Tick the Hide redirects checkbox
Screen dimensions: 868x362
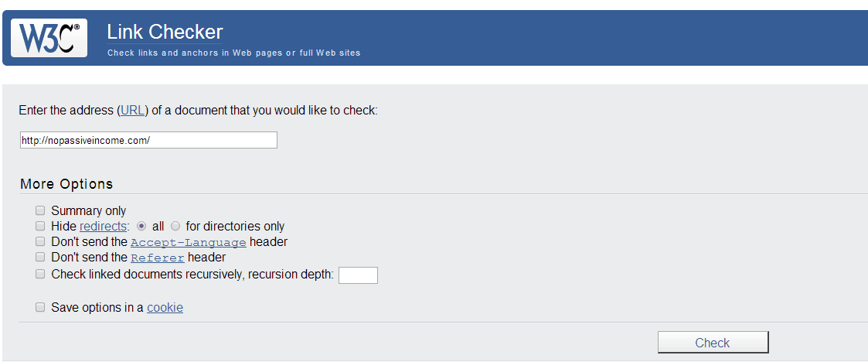pos(40,226)
